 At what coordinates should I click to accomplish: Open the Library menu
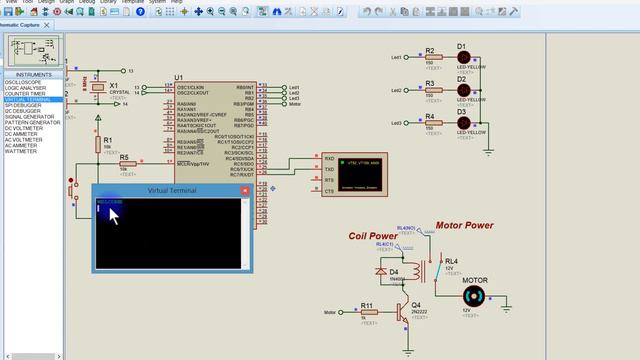(108, 2)
